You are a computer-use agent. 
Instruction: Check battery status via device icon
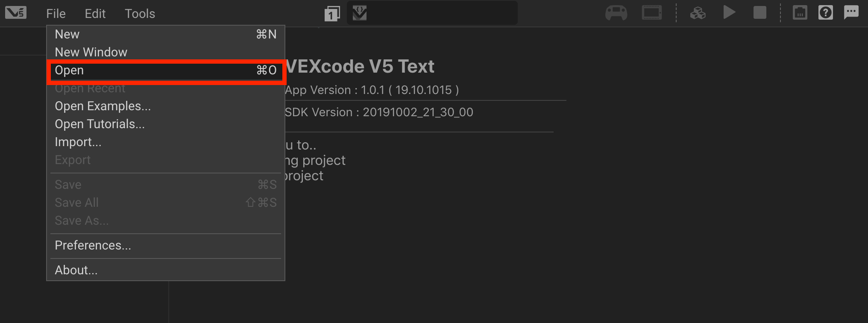pyautogui.click(x=800, y=12)
